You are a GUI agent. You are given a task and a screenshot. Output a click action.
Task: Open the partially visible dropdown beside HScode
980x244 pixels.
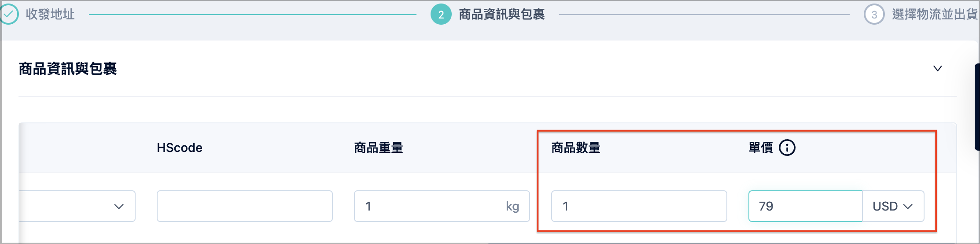tap(77, 206)
